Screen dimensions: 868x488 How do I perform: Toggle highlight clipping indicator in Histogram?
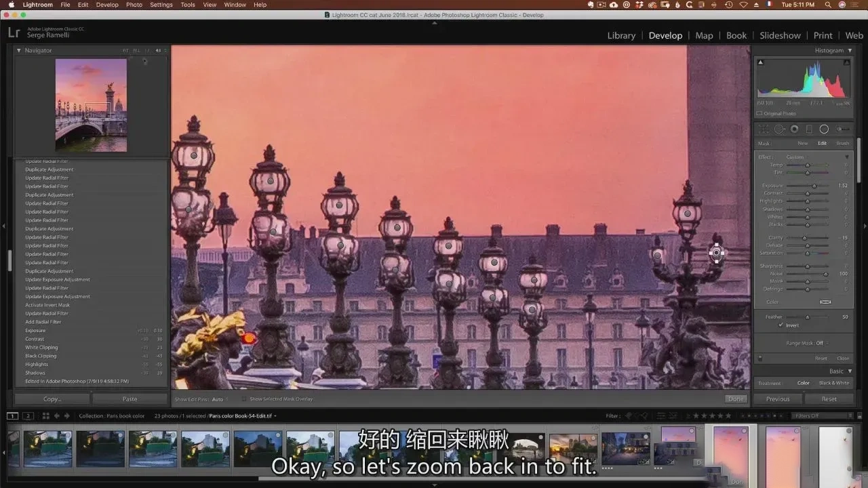coord(846,62)
